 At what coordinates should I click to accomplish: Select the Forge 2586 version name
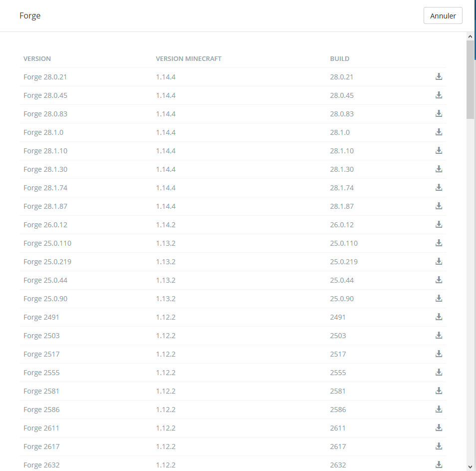41,410
